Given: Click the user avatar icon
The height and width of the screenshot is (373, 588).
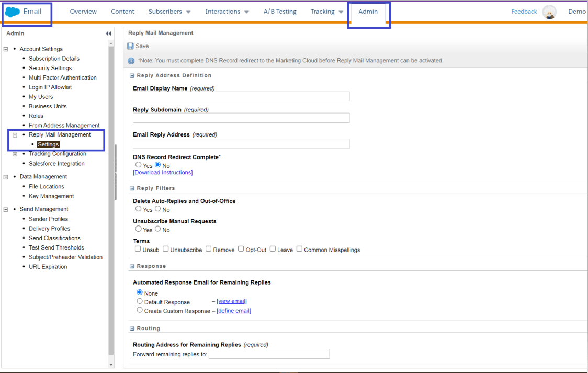Looking at the screenshot, I should [x=549, y=12].
